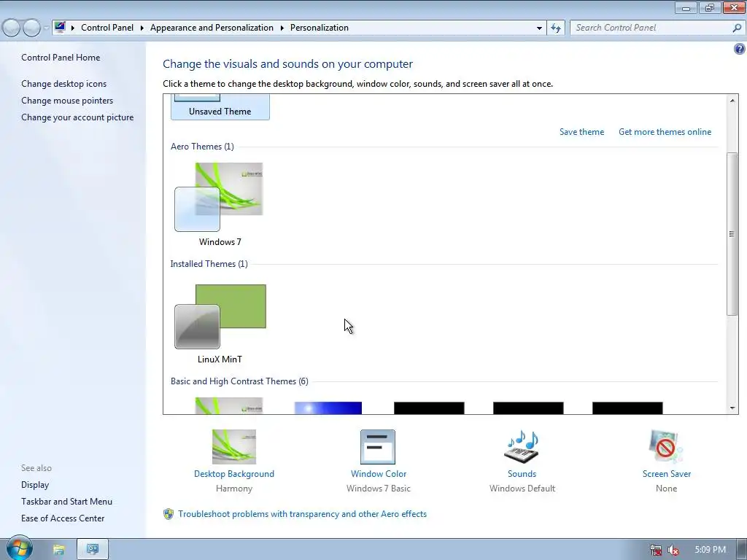Select the Windows 7 Aero theme
This screenshot has height=560, width=747.
pos(220,205)
